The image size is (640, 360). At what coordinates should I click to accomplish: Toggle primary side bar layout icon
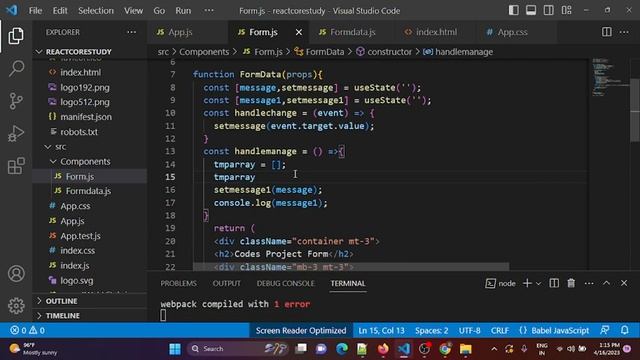click(x=513, y=11)
